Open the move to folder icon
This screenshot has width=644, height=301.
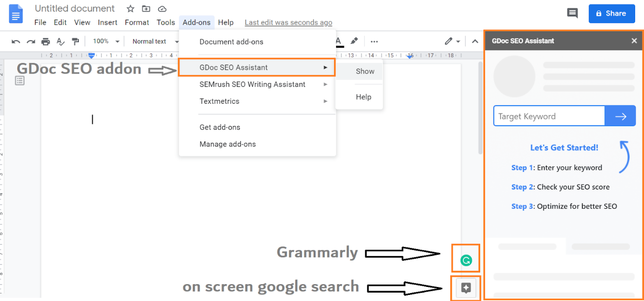click(146, 8)
